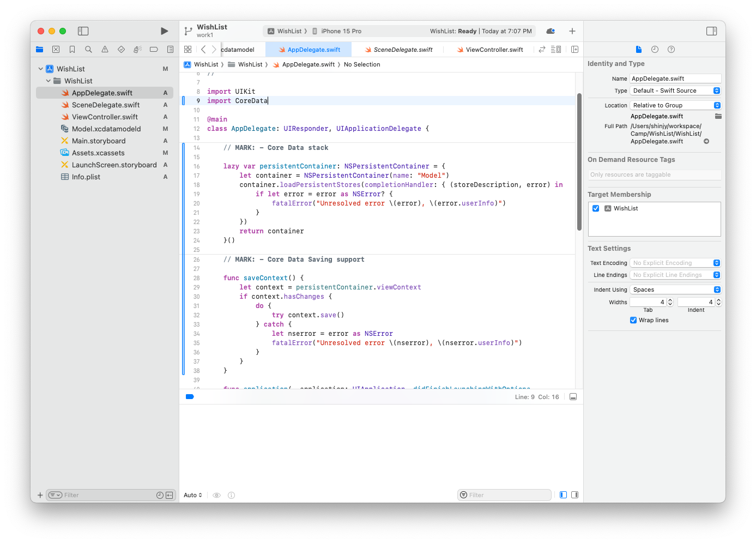Open the Text Encoding dropdown
756x543 pixels.
point(675,263)
